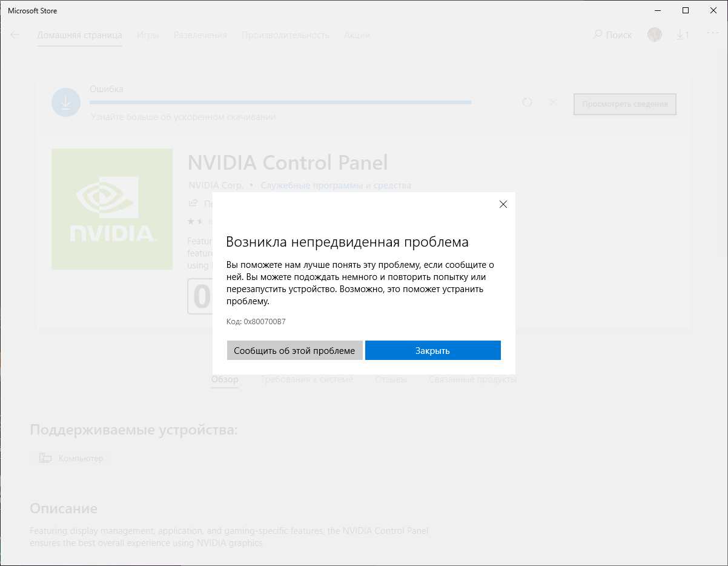Cancel the download with the X icon
The image size is (728, 566).
pyautogui.click(x=553, y=102)
